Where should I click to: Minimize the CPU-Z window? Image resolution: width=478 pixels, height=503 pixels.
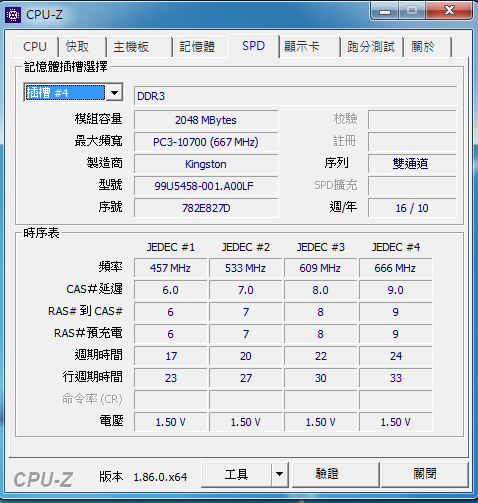385,12
